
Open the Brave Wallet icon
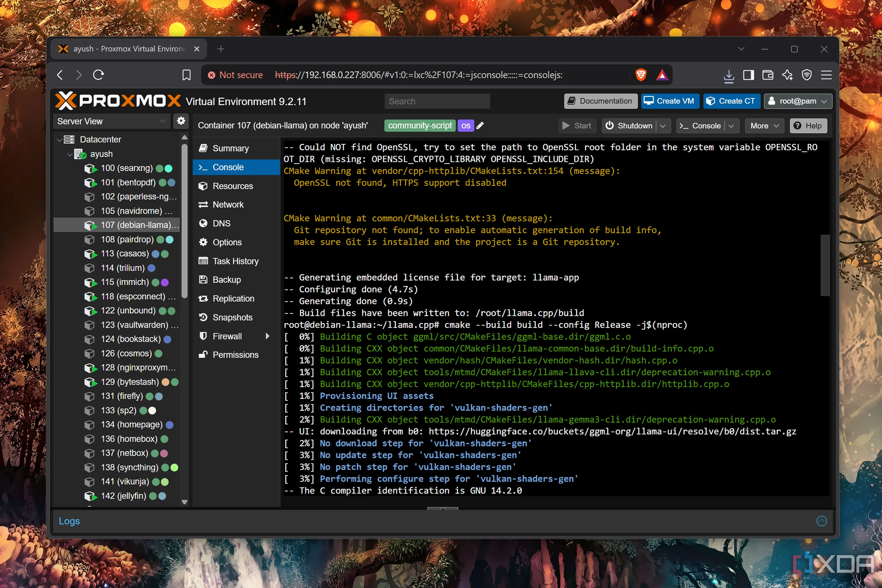pos(768,75)
